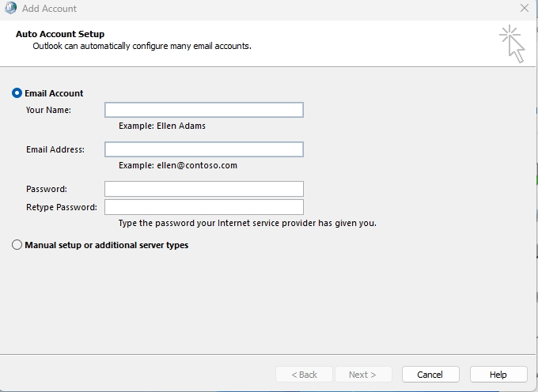Screen dimensions: 538x392
Task: Click the Add Account globe icon
Action: 9,8
